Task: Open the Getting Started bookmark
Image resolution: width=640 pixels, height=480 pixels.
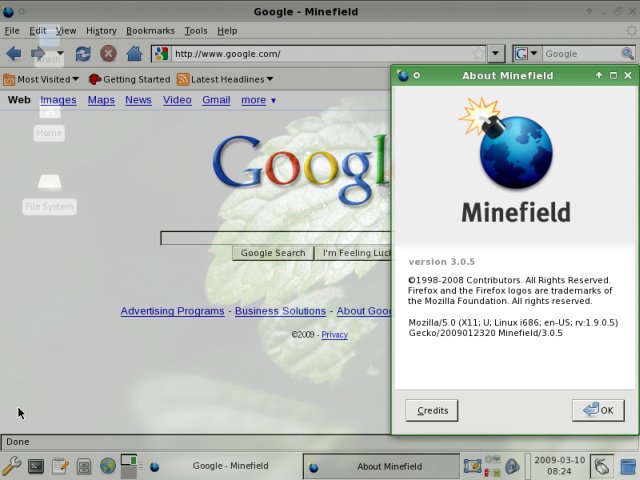Action: [129, 79]
